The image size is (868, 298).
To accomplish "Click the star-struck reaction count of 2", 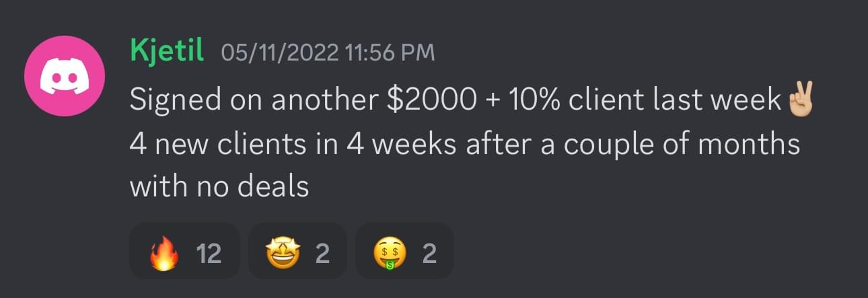I will coord(322,254).
